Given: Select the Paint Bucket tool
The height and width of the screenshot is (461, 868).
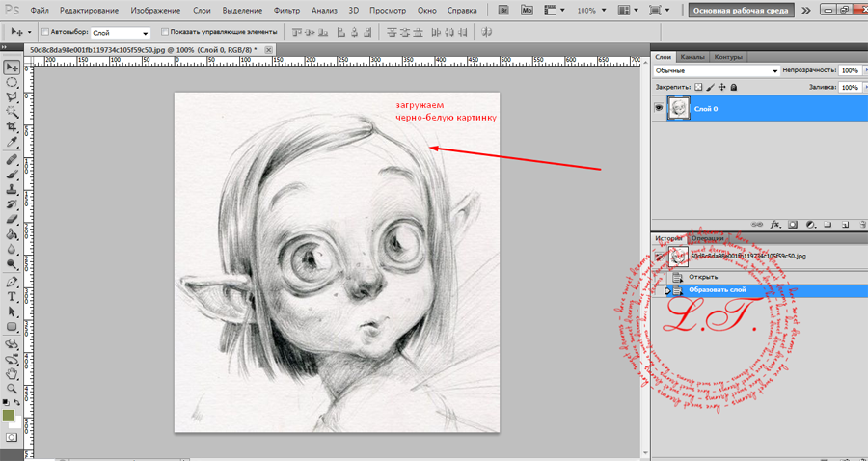Looking at the screenshot, I should (12, 234).
